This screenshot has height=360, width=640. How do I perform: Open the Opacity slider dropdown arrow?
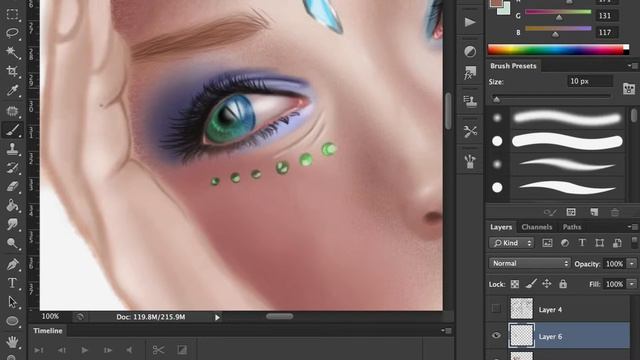click(632, 264)
